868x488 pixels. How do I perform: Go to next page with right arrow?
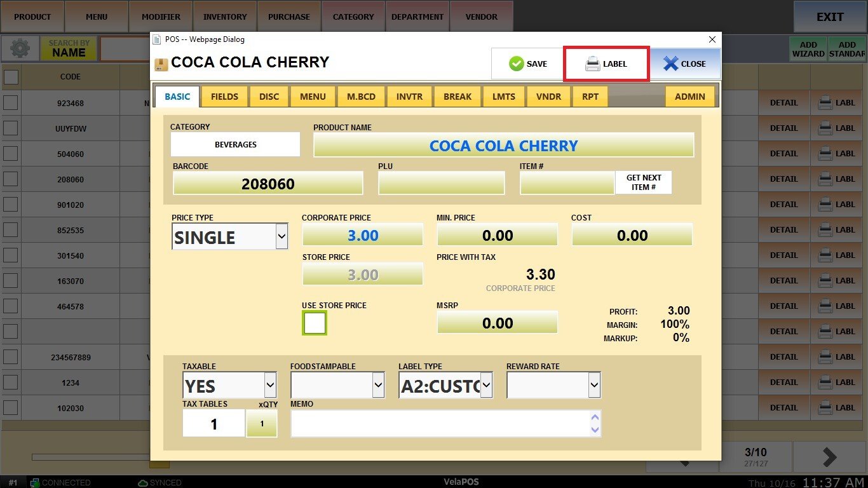(x=829, y=457)
